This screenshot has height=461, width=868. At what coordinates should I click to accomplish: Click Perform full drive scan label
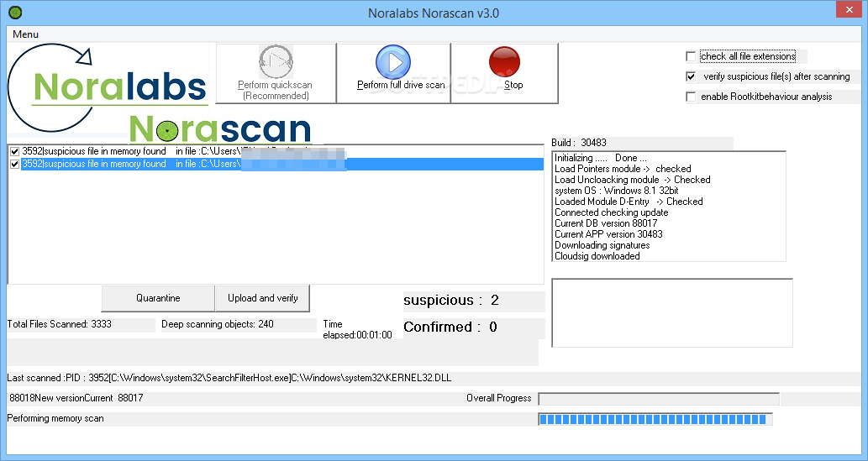pos(401,85)
